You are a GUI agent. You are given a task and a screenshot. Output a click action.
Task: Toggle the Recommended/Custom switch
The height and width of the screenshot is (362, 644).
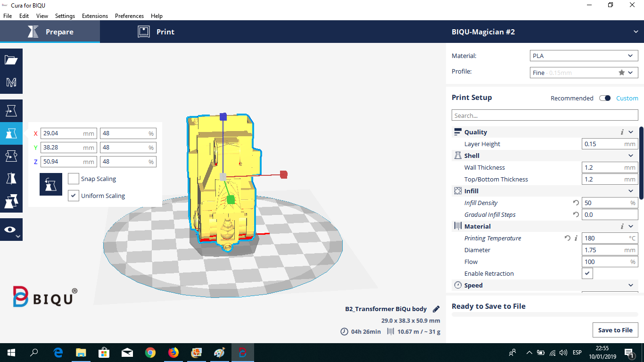tap(605, 98)
